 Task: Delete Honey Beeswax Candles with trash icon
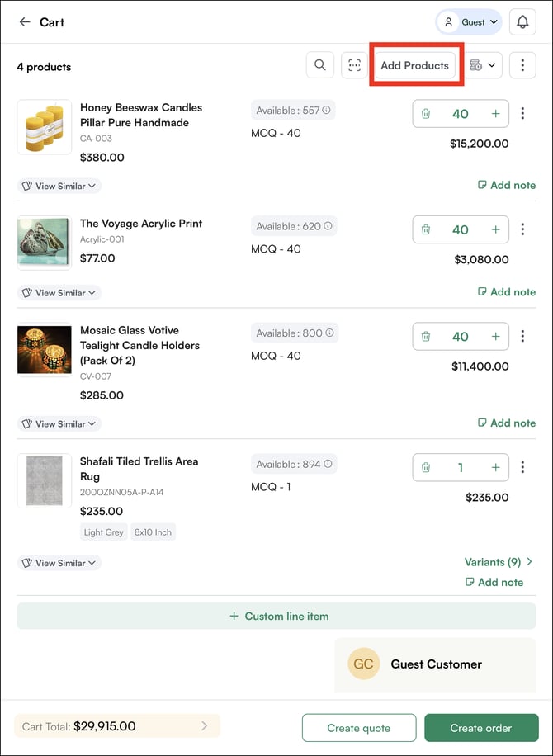[426, 114]
